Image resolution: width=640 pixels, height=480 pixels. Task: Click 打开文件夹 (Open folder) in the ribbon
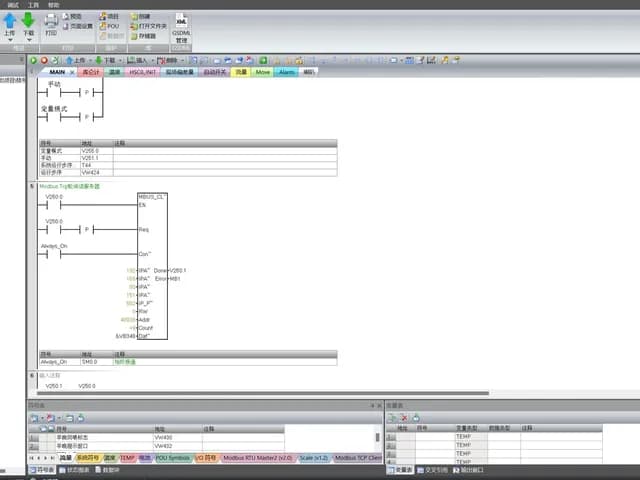149,26
